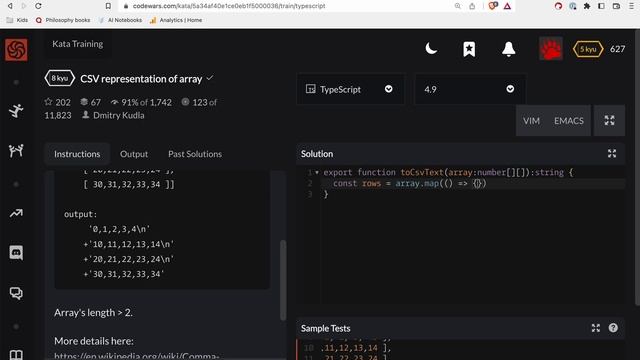The image size is (640, 360).
Task: Open browser main menu hamburger
Action: [631, 6]
